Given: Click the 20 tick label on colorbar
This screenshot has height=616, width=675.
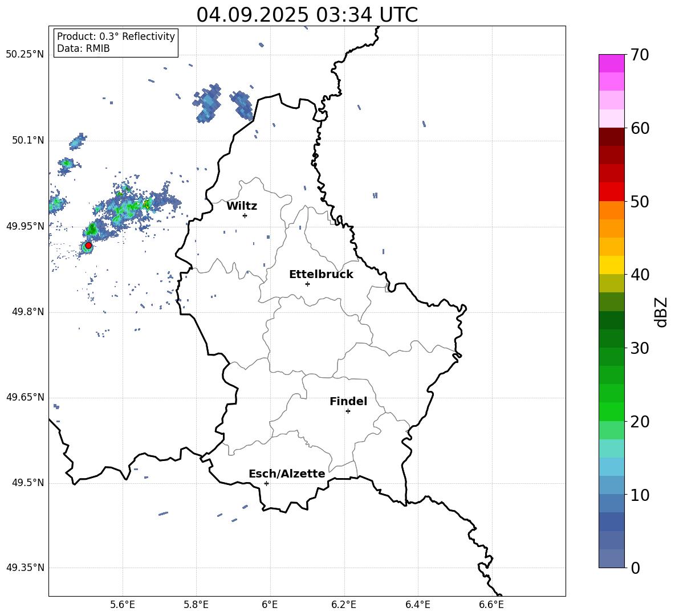Looking at the screenshot, I should tap(640, 422).
